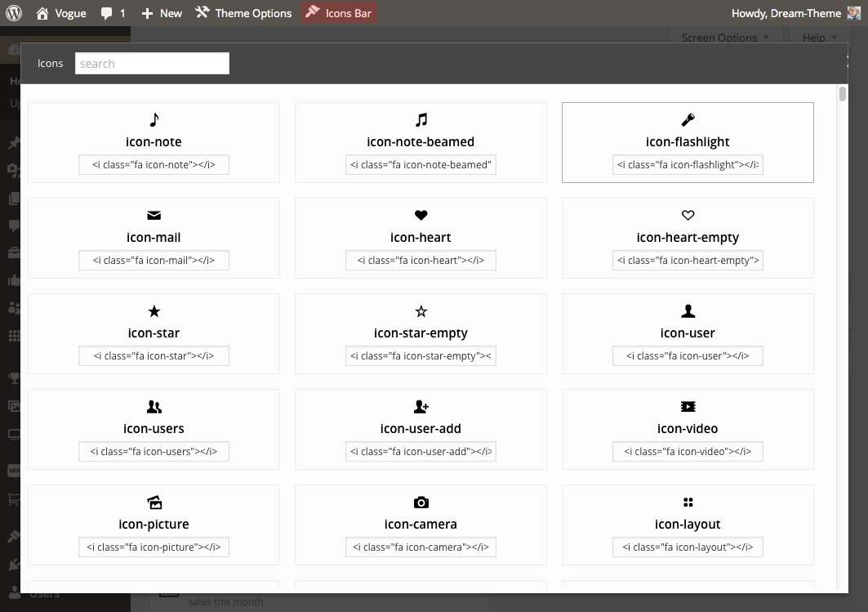Expand the Screen Options panel
868x612 pixels.
[x=725, y=38]
